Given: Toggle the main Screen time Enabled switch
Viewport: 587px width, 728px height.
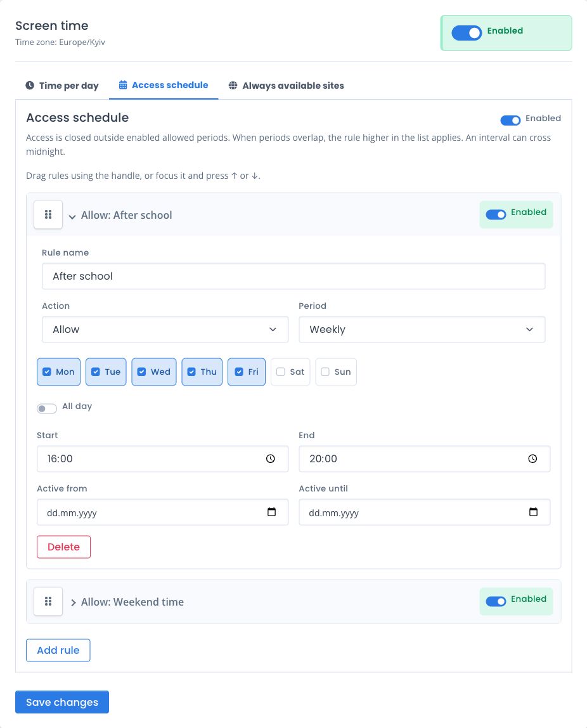Looking at the screenshot, I should 467,33.
